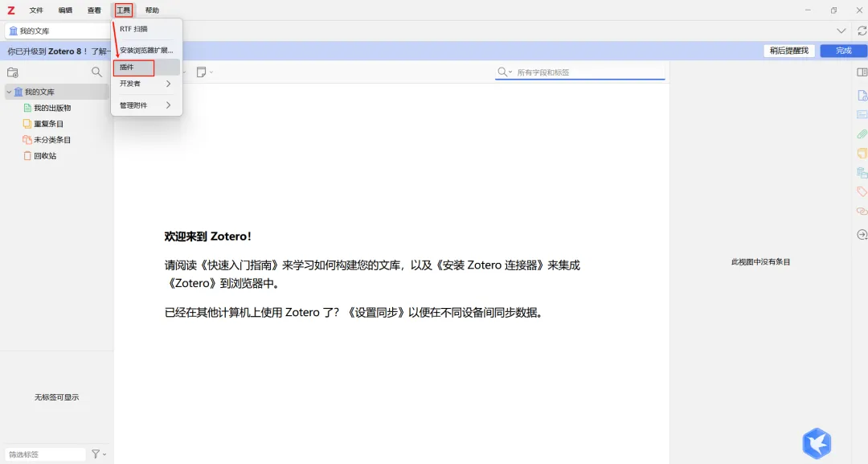This screenshot has width=868, height=464.
Task: Click the 欢迎来到 Zotero! heading
Action: pos(207,236)
